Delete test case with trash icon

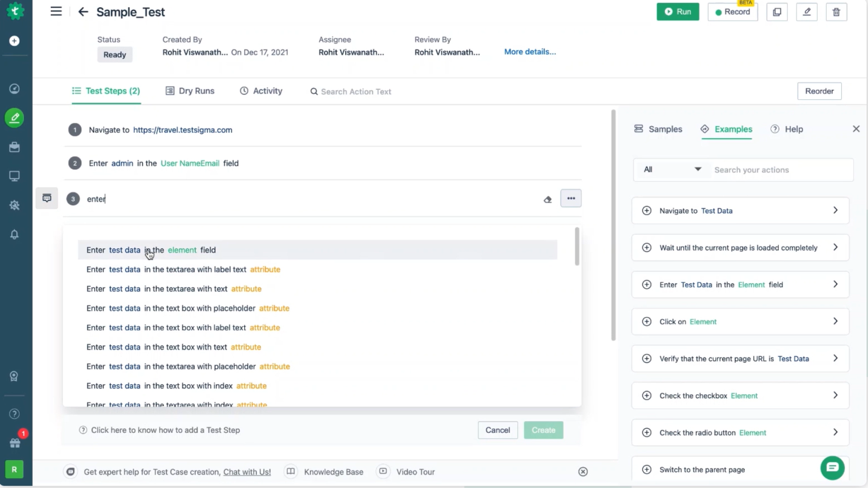[836, 12]
